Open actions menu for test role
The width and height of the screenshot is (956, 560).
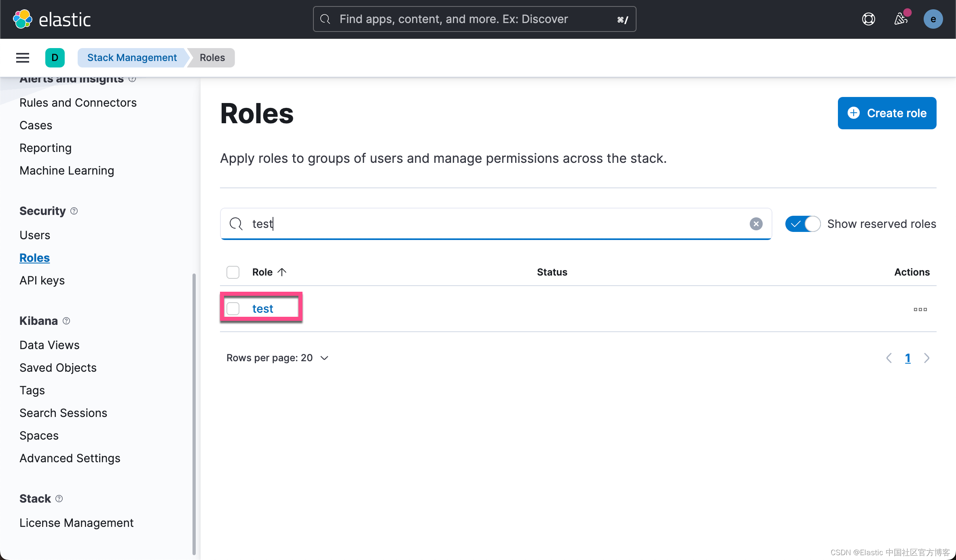pyautogui.click(x=920, y=309)
